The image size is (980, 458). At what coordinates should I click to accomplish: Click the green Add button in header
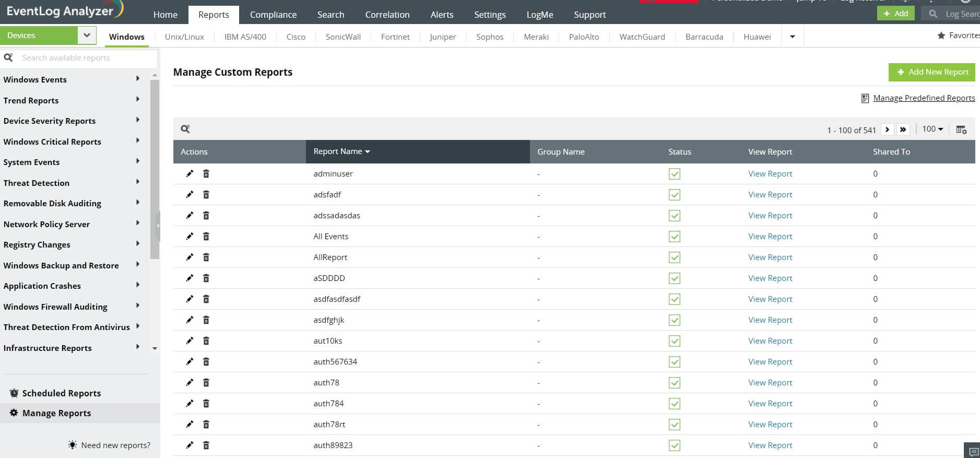(x=896, y=14)
